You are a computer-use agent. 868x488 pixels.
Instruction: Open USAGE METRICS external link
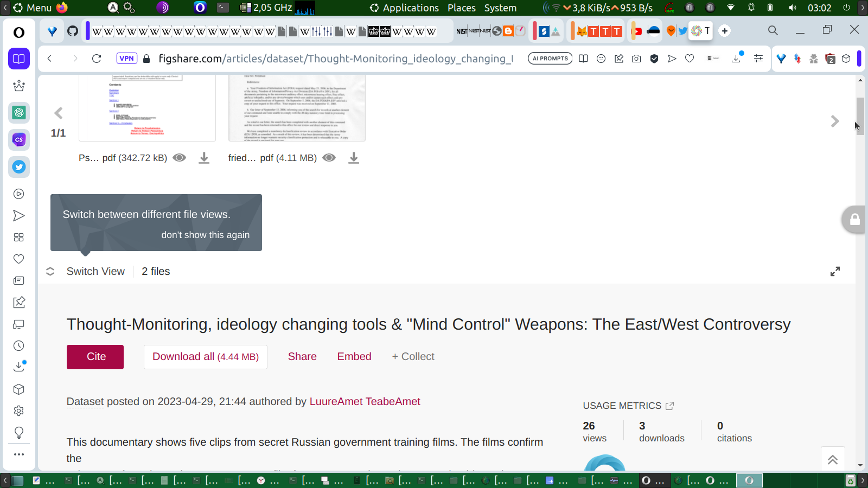[628, 406]
